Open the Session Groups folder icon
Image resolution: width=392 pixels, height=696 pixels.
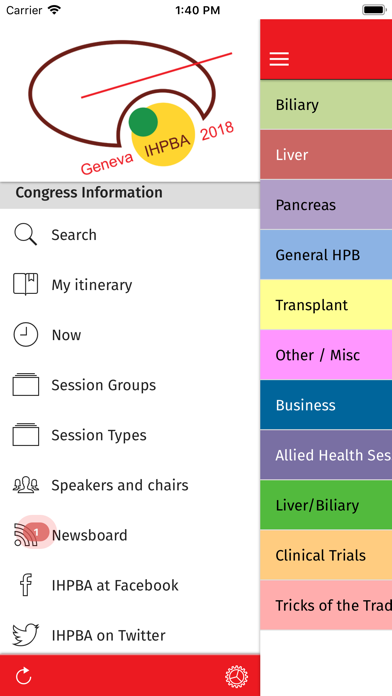(x=25, y=384)
